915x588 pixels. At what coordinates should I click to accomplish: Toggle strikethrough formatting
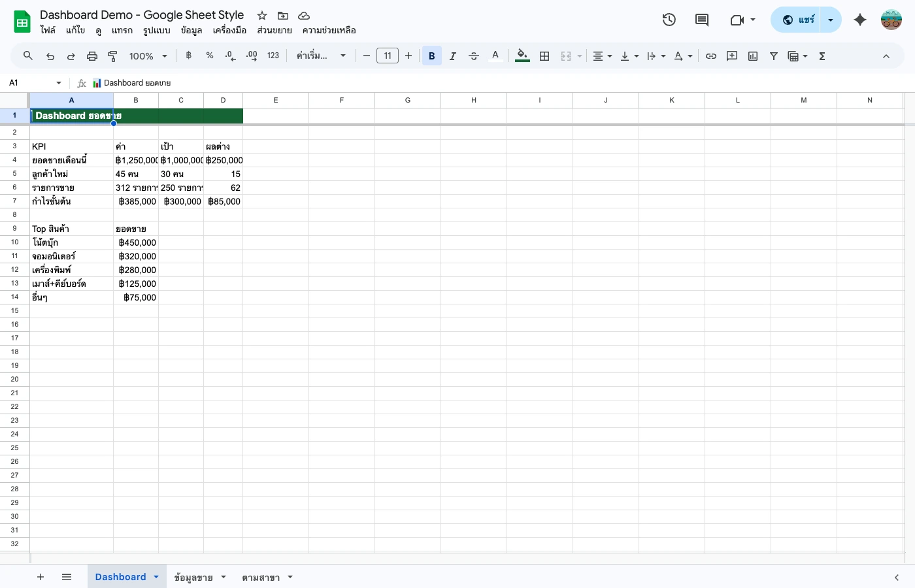(474, 56)
